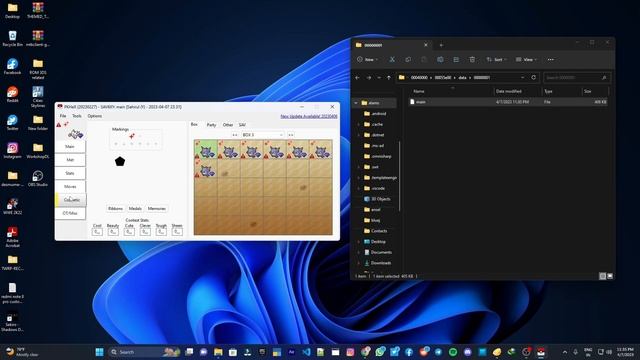This screenshot has width=640, height=360.
Task: Open the See more ellipsis menu
Action: 551,60
